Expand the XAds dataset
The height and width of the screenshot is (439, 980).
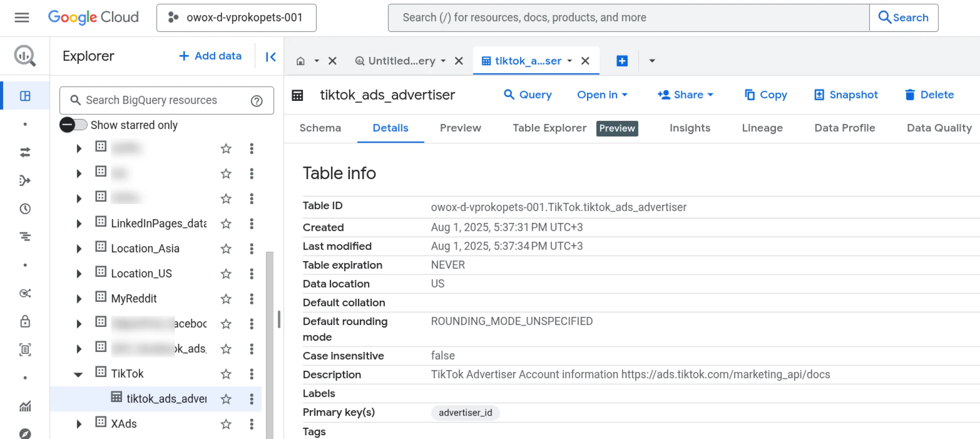pos(79,424)
